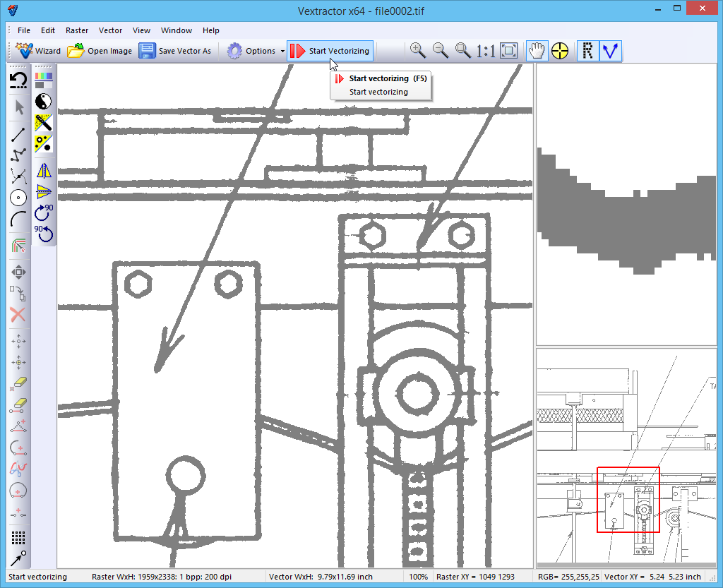723x588 pixels.
Task: Open the Vector menu
Action: (x=110, y=30)
